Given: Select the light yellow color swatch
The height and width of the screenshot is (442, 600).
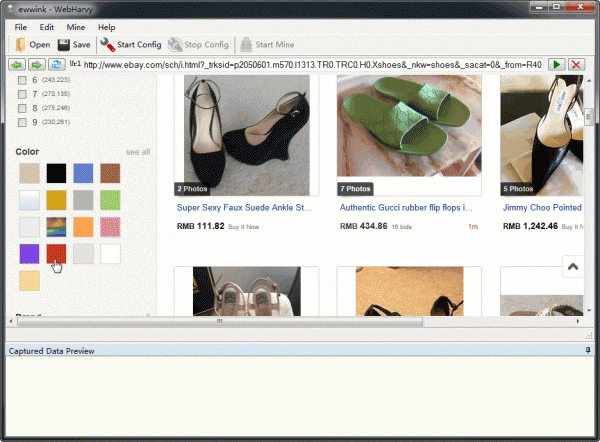Looking at the screenshot, I should tap(29, 281).
